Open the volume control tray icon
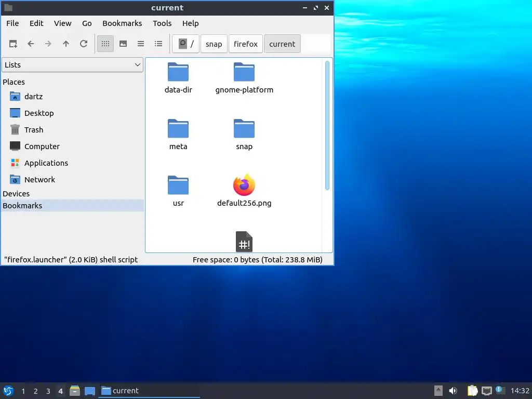This screenshot has width=532, height=399. pos(453,391)
